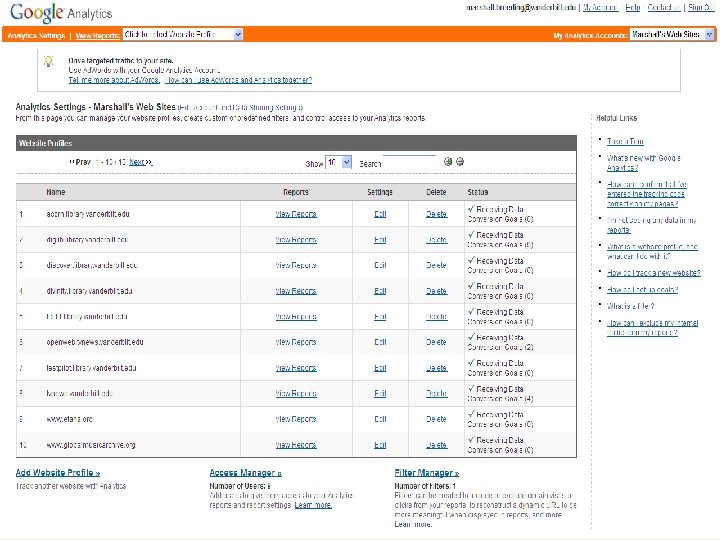Open How do I track a new website link
This screenshot has height=540, width=720.
click(x=653, y=273)
